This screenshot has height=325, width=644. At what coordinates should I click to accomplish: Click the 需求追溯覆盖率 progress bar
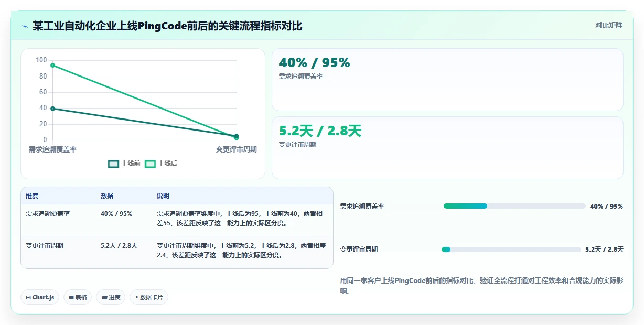click(514, 206)
